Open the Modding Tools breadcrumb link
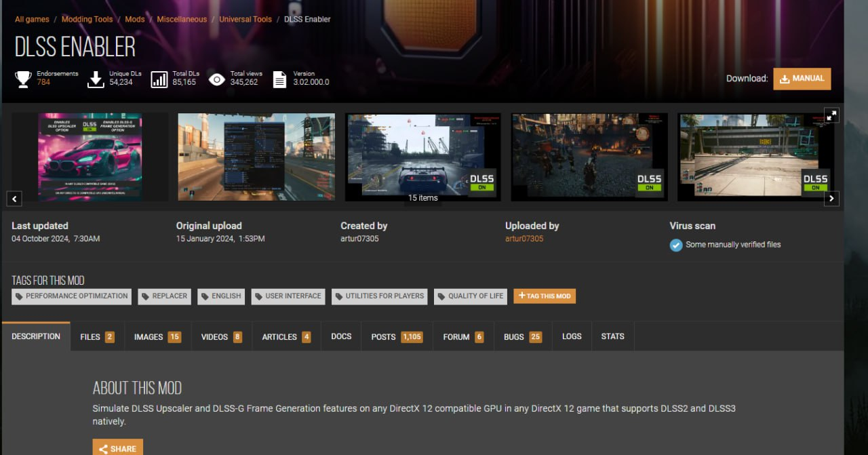 point(87,20)
